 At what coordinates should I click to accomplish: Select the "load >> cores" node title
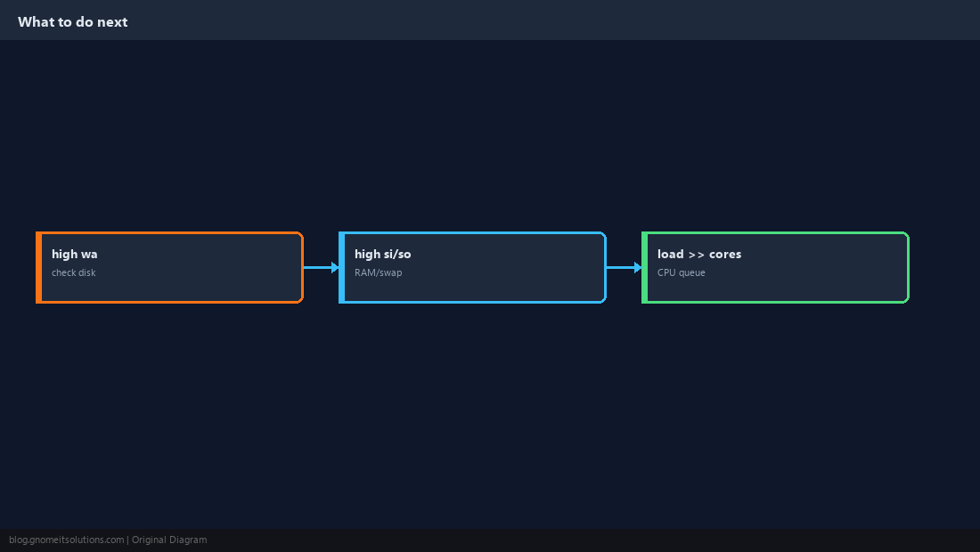[699, 254]
